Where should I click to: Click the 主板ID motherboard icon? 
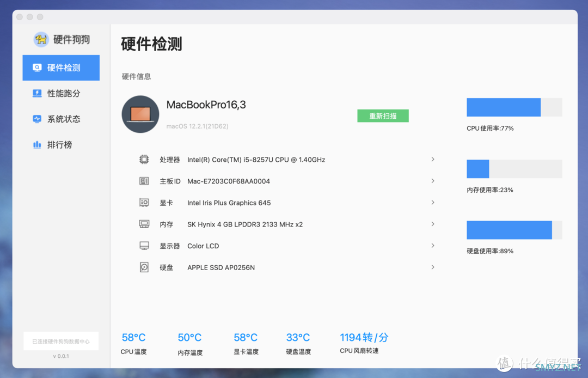(144, 181)
